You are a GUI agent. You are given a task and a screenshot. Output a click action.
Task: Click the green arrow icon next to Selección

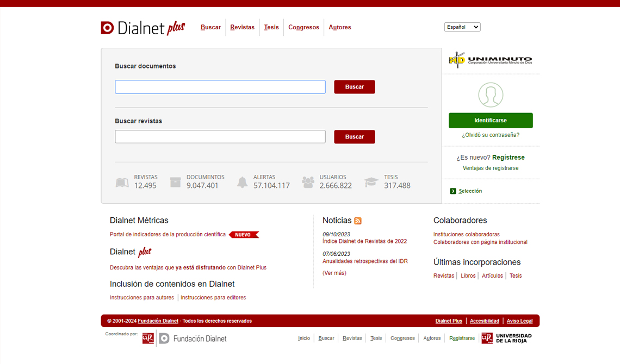point(453,191)
